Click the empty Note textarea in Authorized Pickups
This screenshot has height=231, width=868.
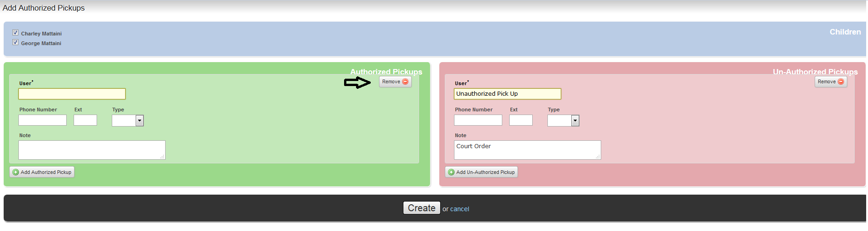92,150
